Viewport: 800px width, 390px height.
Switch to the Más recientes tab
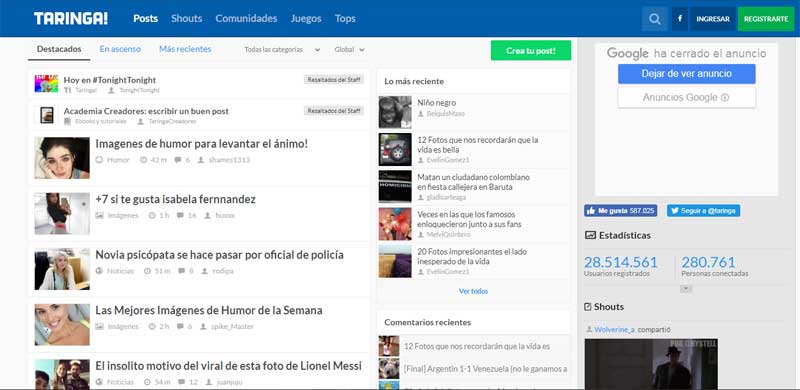185,49
